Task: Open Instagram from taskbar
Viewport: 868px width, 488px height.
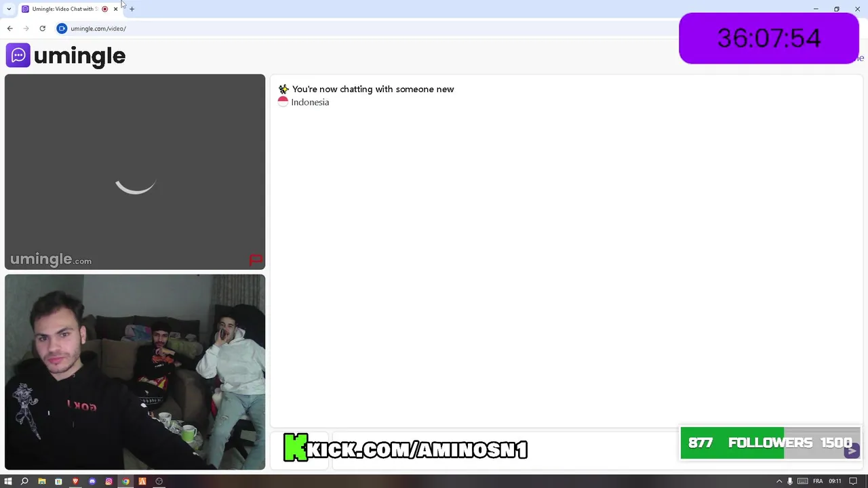Action: coord(108,481)
